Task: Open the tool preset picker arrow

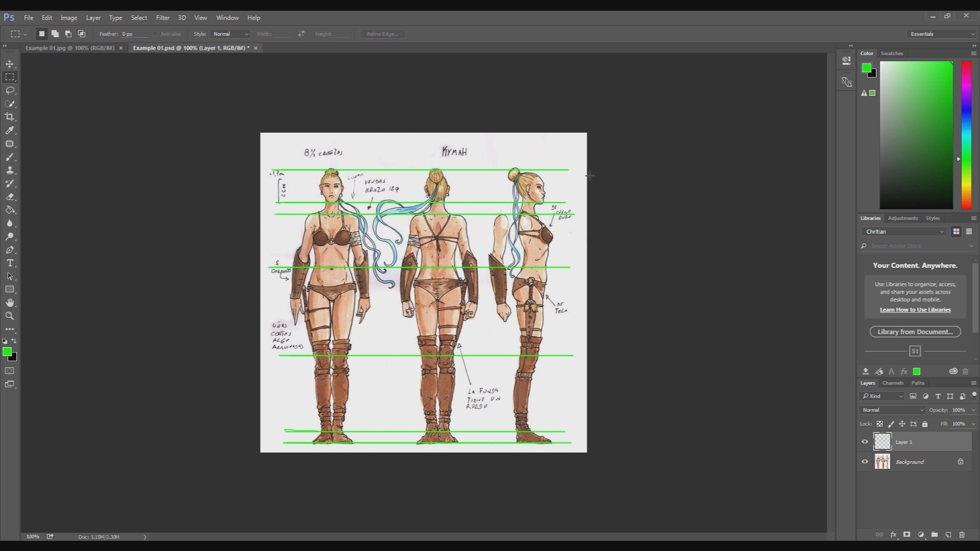Action: [x=25, y=34]
